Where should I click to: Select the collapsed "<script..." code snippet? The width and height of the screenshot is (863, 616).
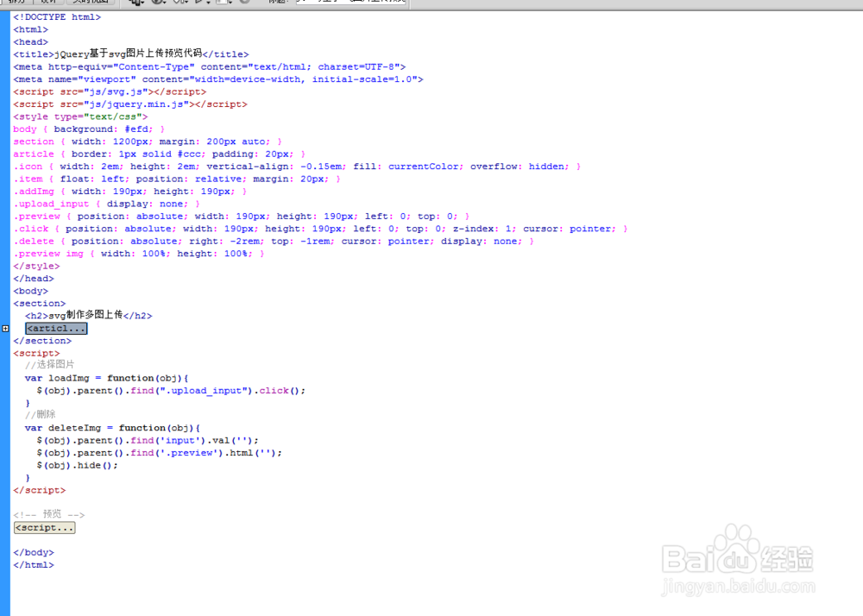pos(45,528)
